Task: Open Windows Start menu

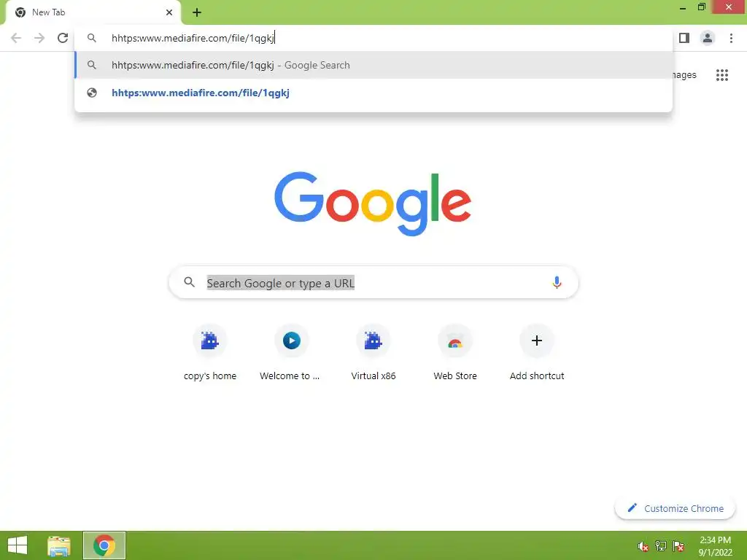Action: click(18, 545)
